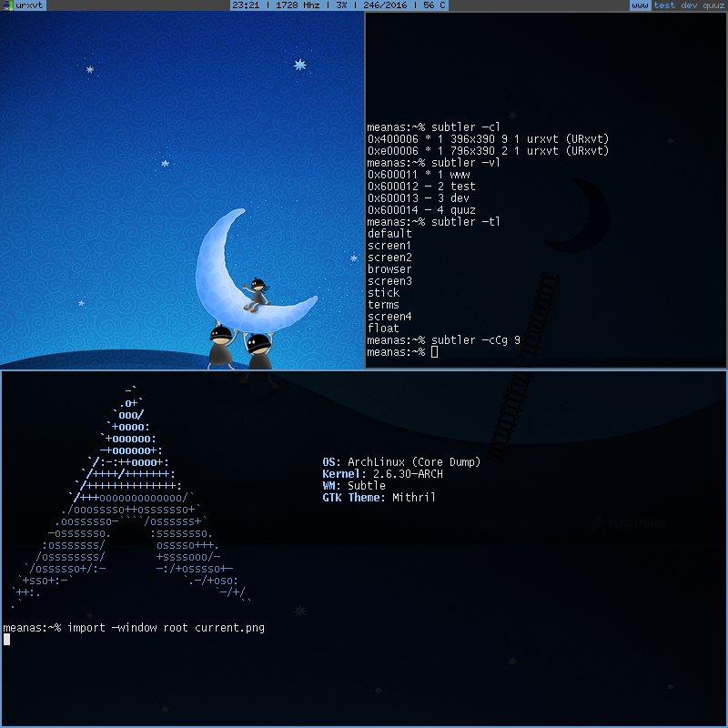Switch to the test view
Screen dimensions: 728x728
click(x=664, y=5)
